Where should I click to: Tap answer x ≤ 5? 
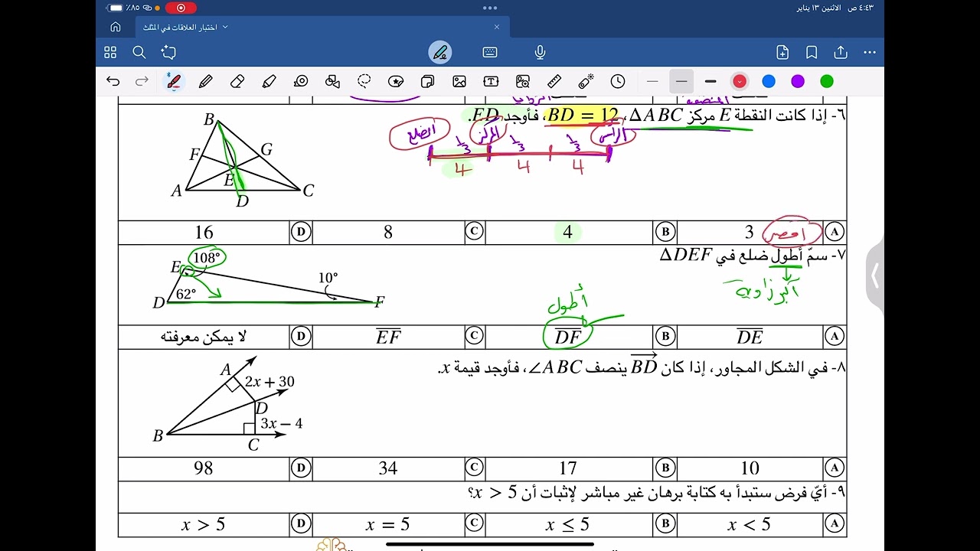[567, 524]
